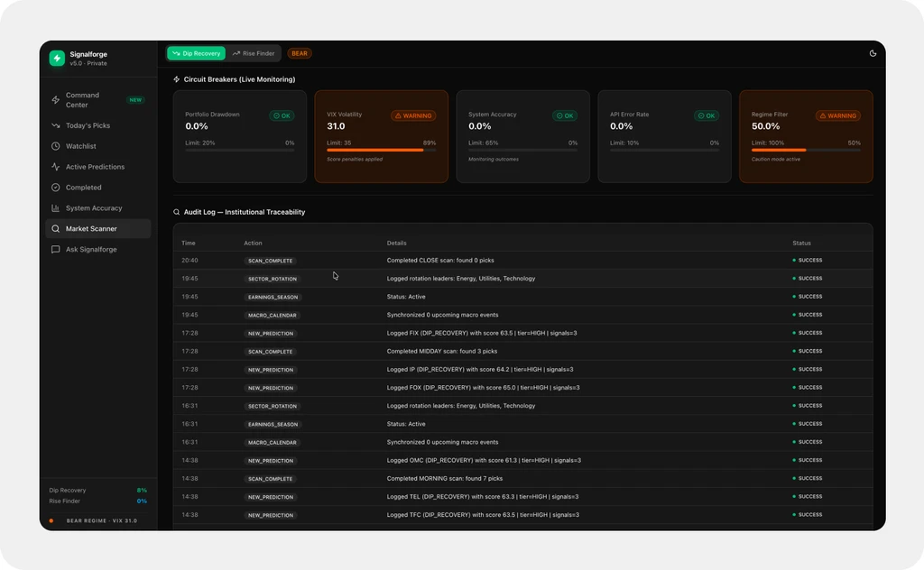Select 'Completed MORNING scan: found 7 picks'
Image resolution: width=924 pixels, height=570 pixels.
coord(444,478)
